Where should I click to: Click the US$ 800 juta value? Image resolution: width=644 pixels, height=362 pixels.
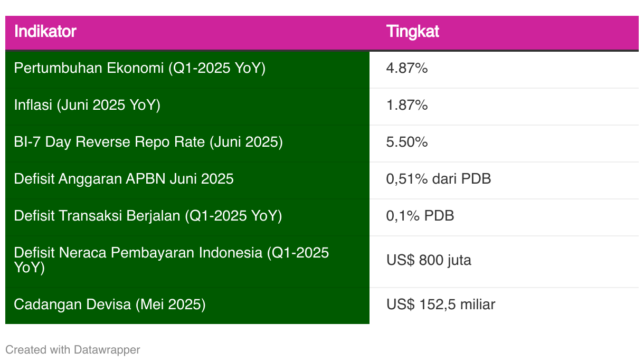(x=429, y=261)
